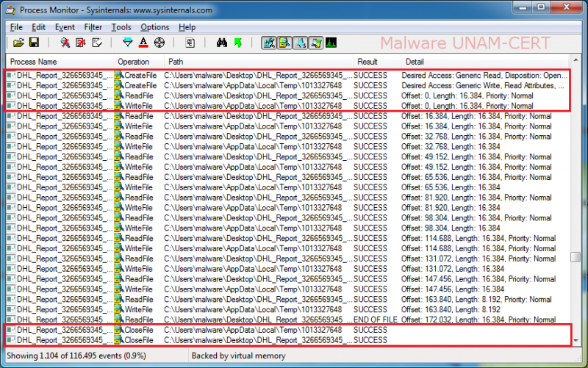Select the ReadFile row at offset 0

(x=287, y=95)
